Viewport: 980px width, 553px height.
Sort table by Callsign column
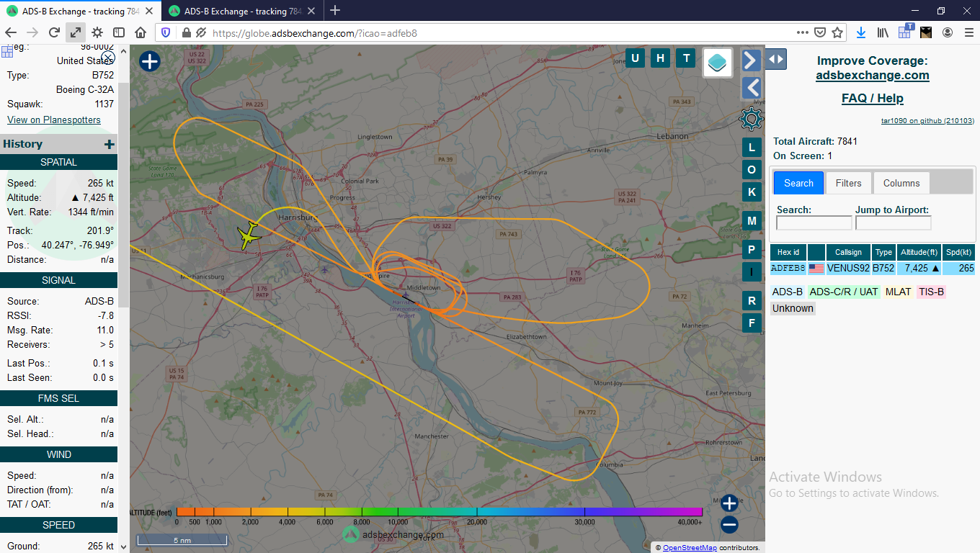point(848,252)
